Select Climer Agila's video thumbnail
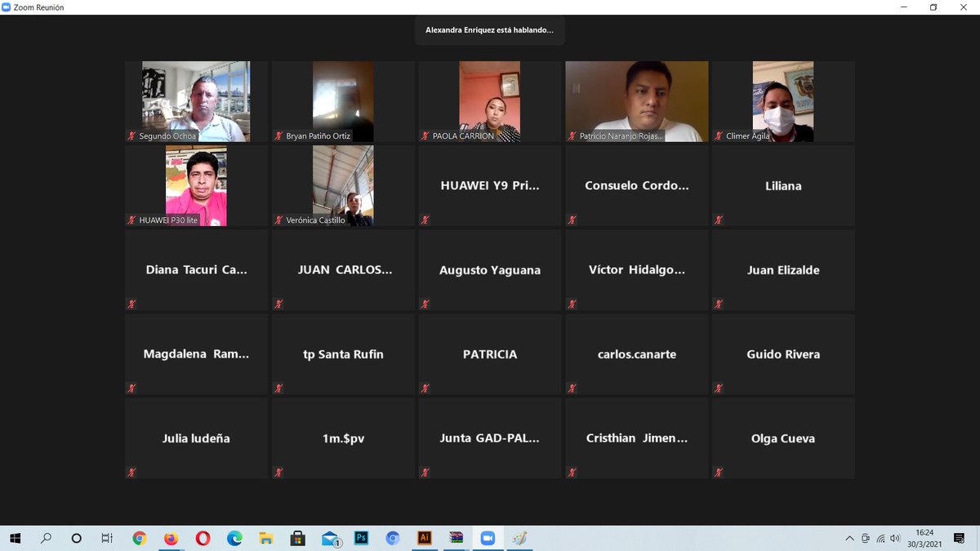This screenshot has height=551, width=980. tap(783, 101)
